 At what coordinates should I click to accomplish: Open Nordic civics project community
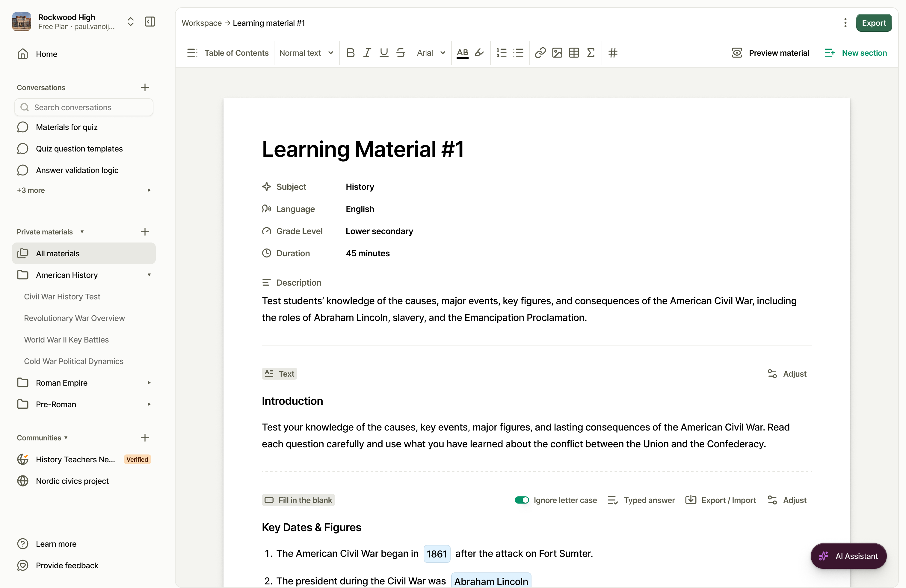pos(84,481)
